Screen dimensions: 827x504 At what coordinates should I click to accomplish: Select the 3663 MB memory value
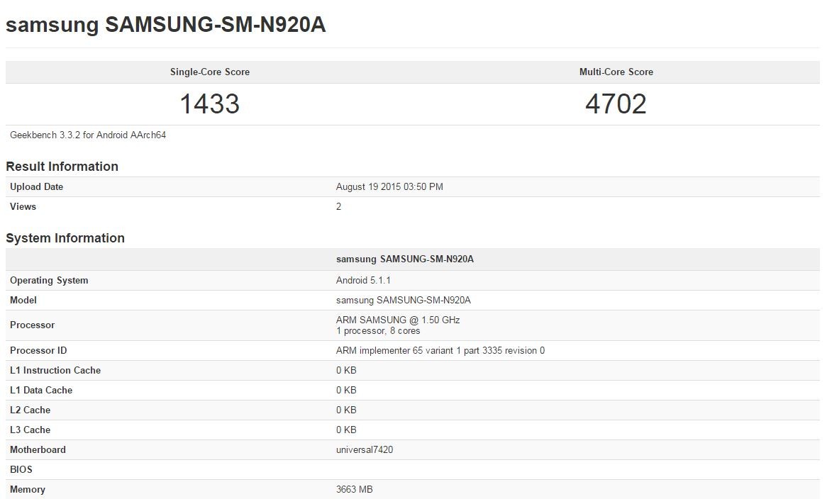[355, 490]
